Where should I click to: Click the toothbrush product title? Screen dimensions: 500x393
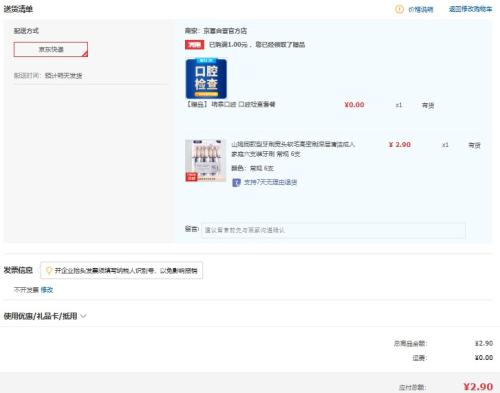[293, 149]
